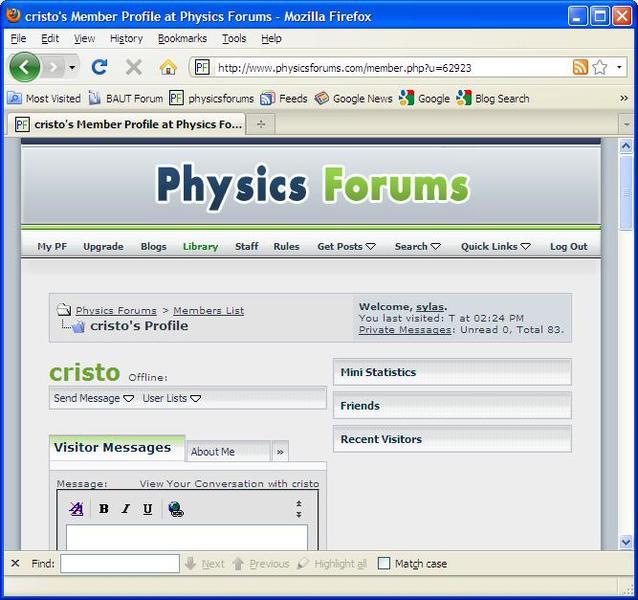Open My PF in the navigation bar
The image size is (638, 600).
click(52, 247)
